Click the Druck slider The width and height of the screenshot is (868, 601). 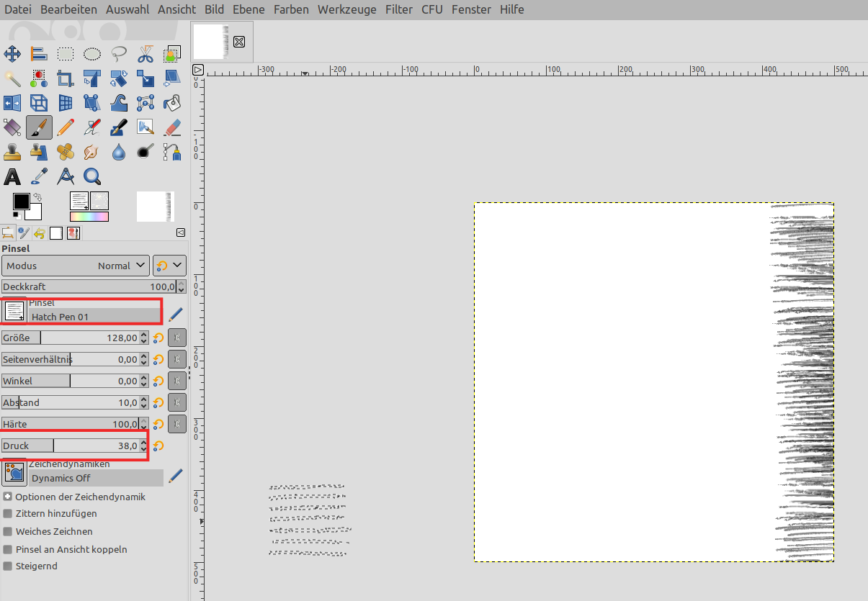(71, 446)
